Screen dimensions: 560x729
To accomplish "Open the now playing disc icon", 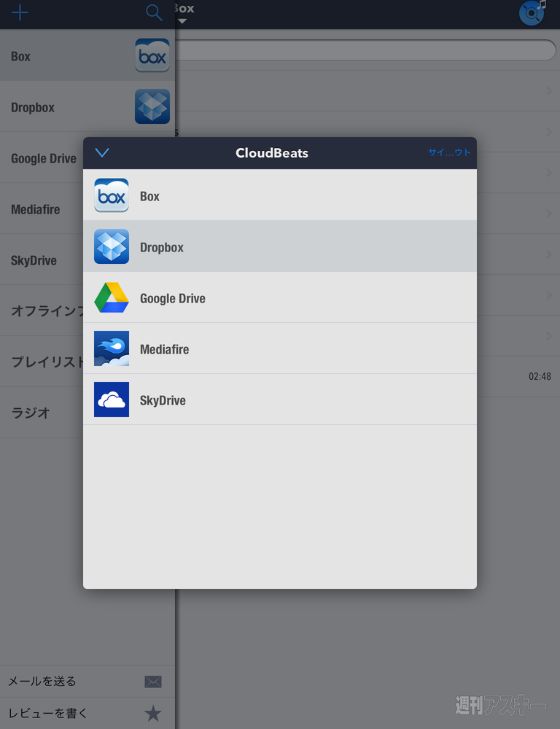I will 532,12.
